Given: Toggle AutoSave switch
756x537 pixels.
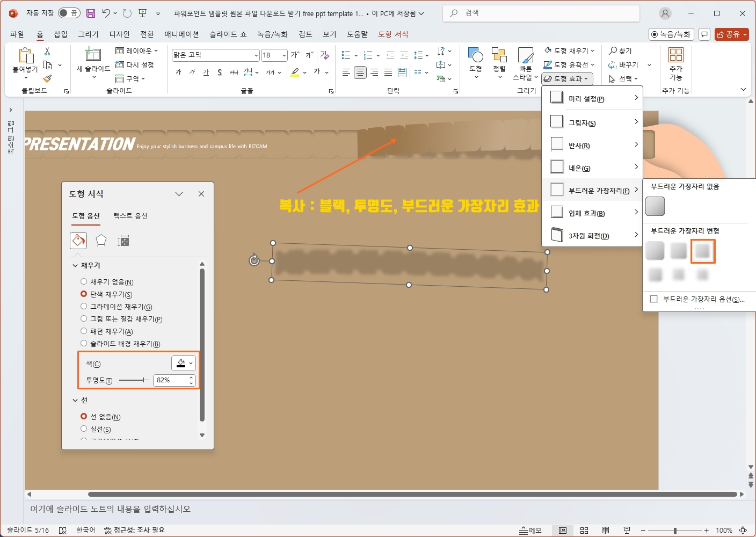Looking at the screenshot, I should tap(69, 13).
